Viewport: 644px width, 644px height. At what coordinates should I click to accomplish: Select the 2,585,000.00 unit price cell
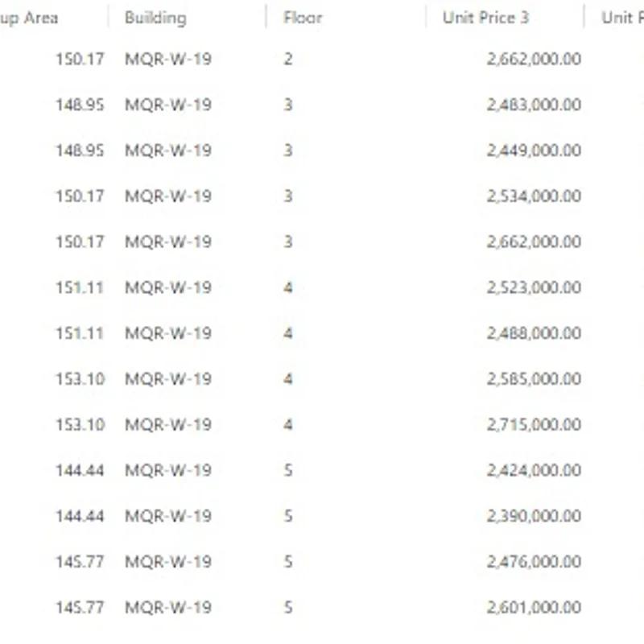[533, 379]
